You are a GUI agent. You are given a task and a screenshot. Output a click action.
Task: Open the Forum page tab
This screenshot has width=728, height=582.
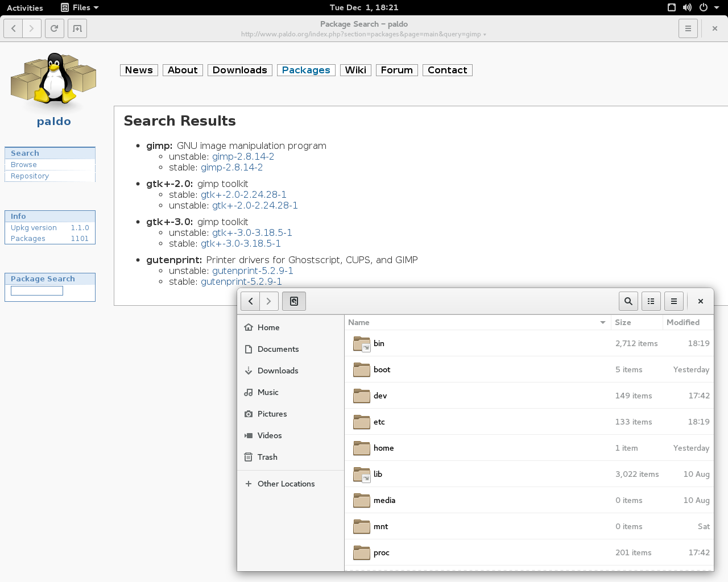[x=397, y=70]
